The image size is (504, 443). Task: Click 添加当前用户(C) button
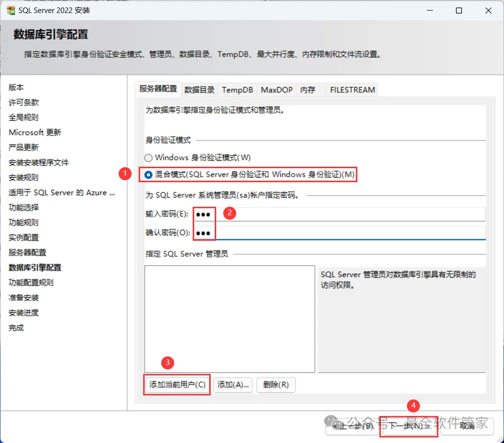(177, 385)
